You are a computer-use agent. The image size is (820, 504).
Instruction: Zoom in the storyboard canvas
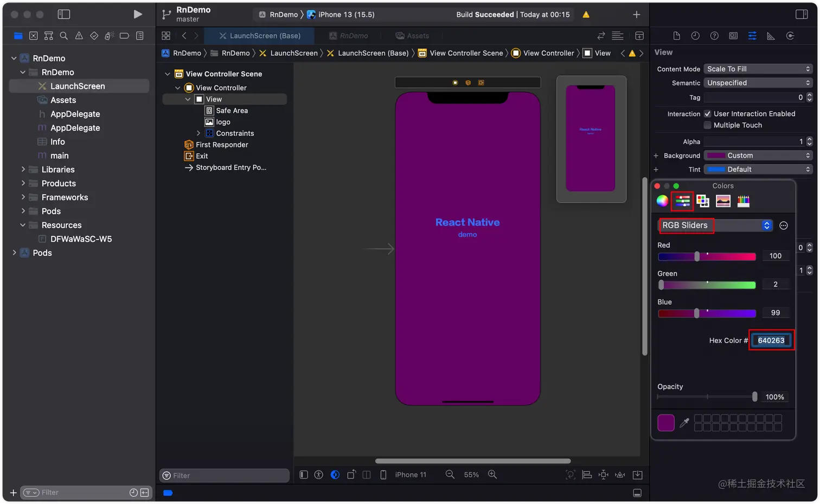pyautogui.click(x=492, y=475)
